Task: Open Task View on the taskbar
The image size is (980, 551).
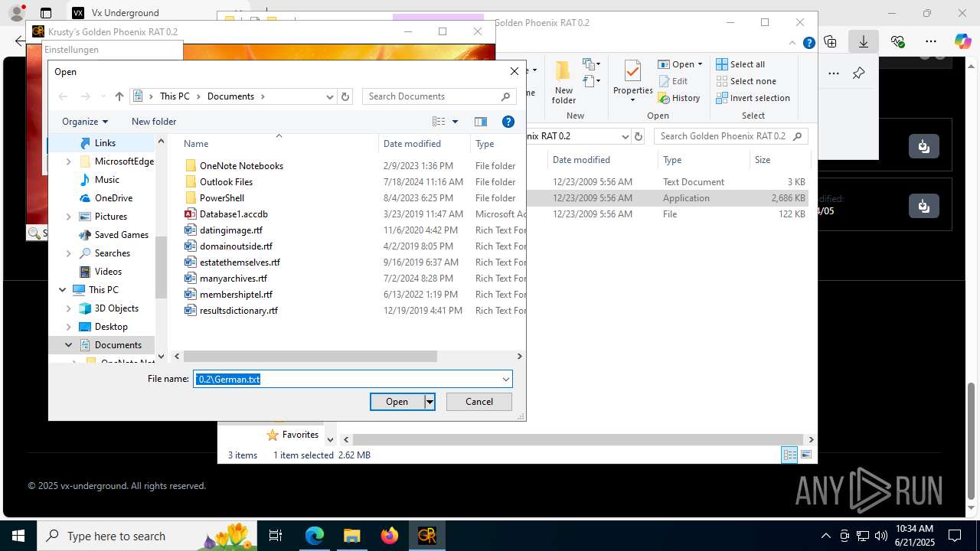Action: click(276, 536)
